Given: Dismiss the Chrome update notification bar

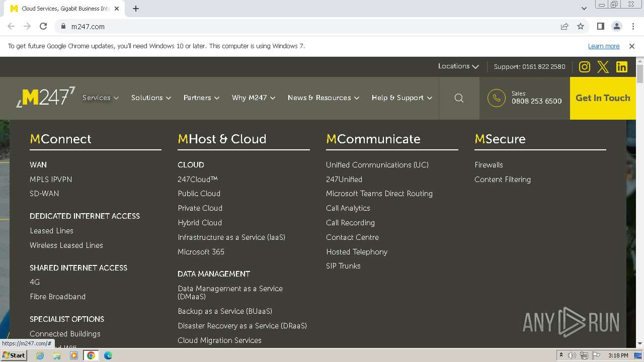Looking at the screenshot, I should [632, 46].
